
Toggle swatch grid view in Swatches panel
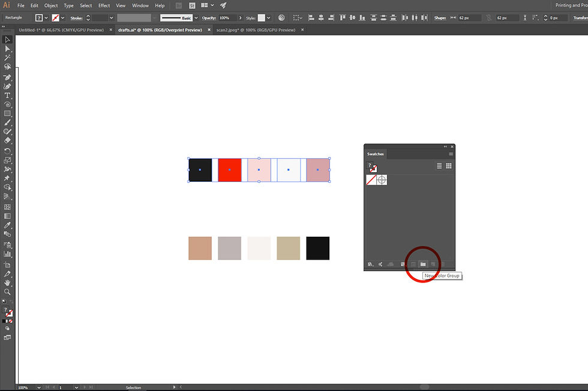449,166
